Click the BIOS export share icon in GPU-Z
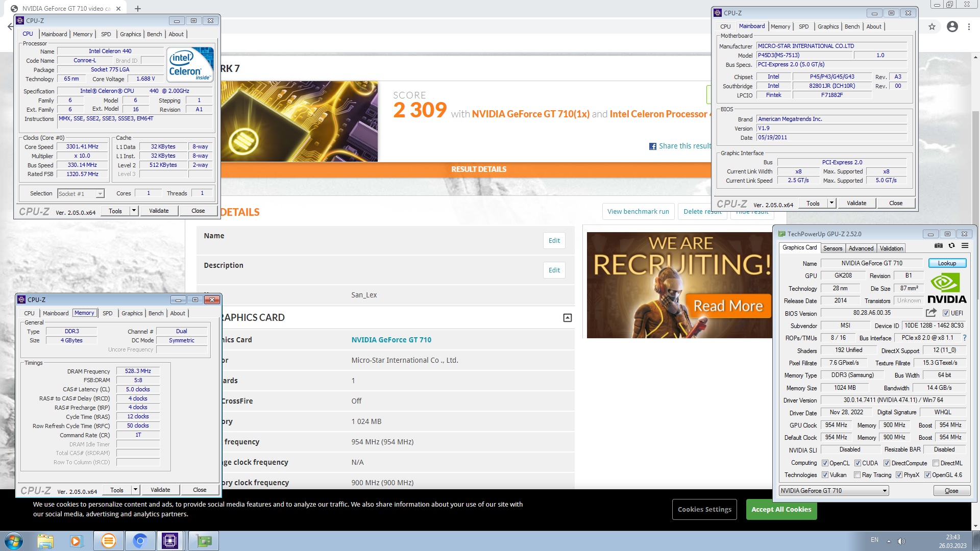Viewport: 980px width, 551px height. point(931,313)
